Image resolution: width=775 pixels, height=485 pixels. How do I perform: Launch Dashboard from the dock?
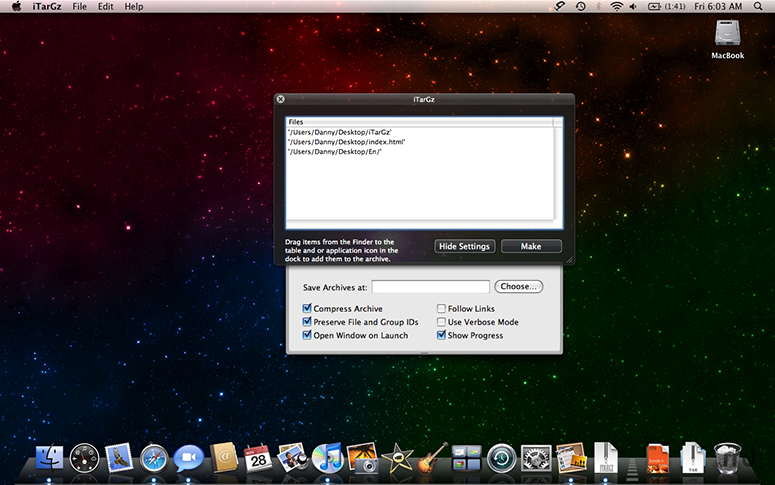coord(84,458)
